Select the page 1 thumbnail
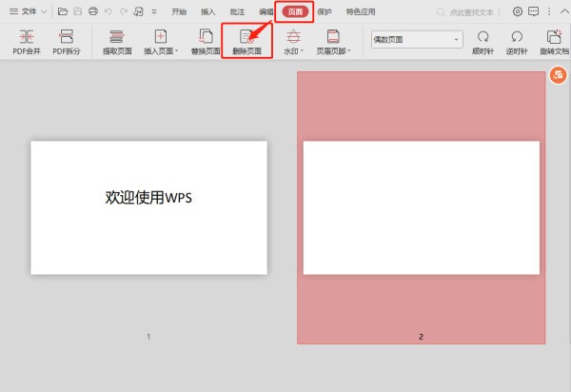Screen dimensions: 571x392 (148, 207)
